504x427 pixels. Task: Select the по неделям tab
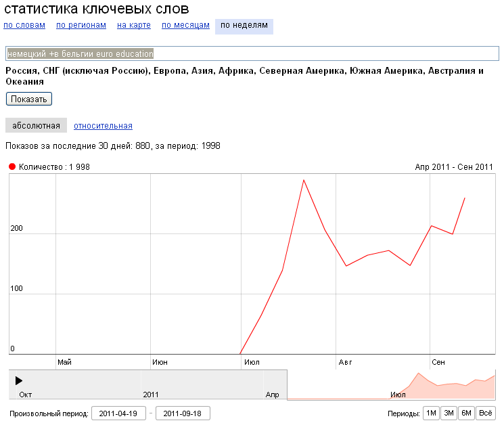[x=244, y=26]
